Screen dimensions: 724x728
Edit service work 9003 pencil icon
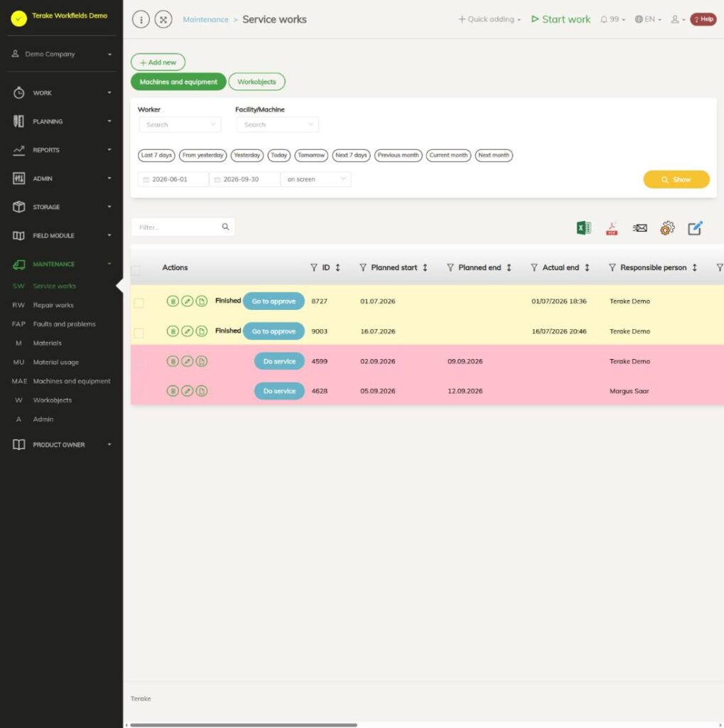187,331
